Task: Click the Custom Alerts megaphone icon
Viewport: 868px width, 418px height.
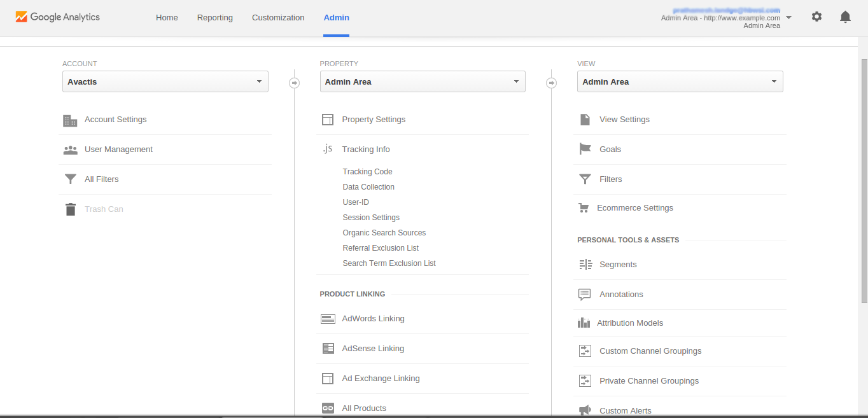Action: pyautogui.click(x=585, y=410)
